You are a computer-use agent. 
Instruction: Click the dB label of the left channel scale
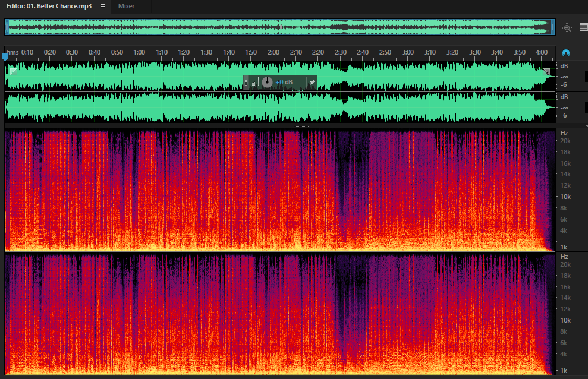(564, 67)
